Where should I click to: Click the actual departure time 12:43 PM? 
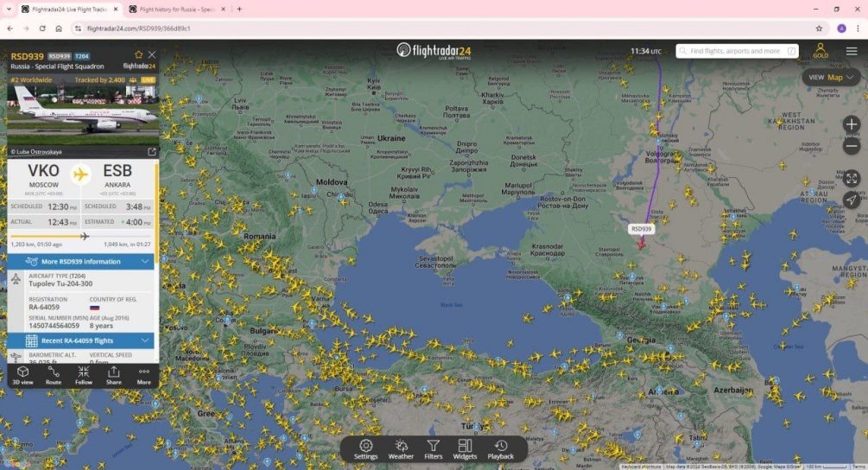[x=61, y=222]
